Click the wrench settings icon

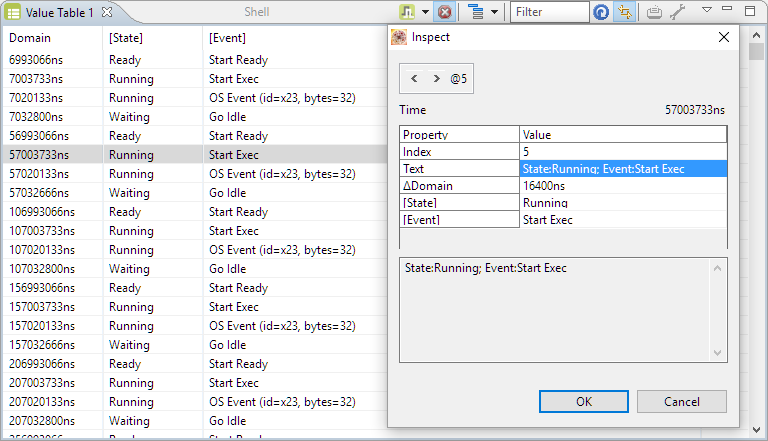(677, 12)
